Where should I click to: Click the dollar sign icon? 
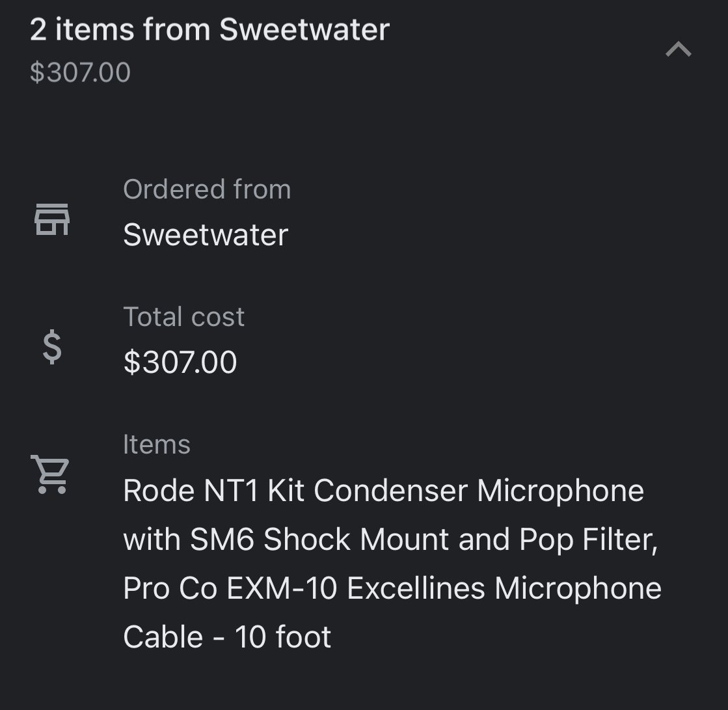(x=52, y=347)
